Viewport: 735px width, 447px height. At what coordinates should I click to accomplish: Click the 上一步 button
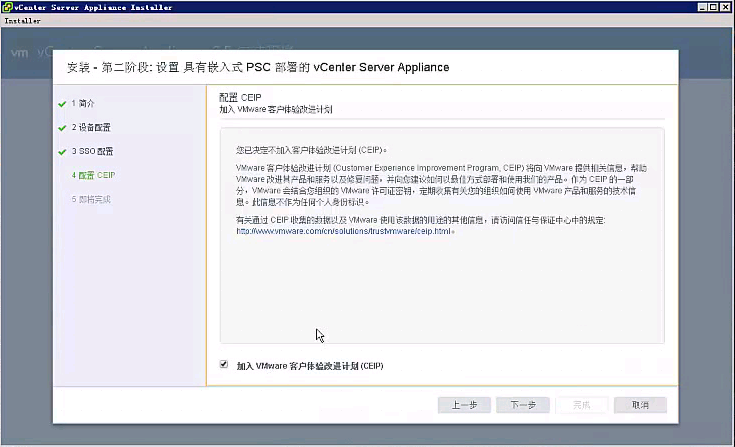[x=464, y=405]
